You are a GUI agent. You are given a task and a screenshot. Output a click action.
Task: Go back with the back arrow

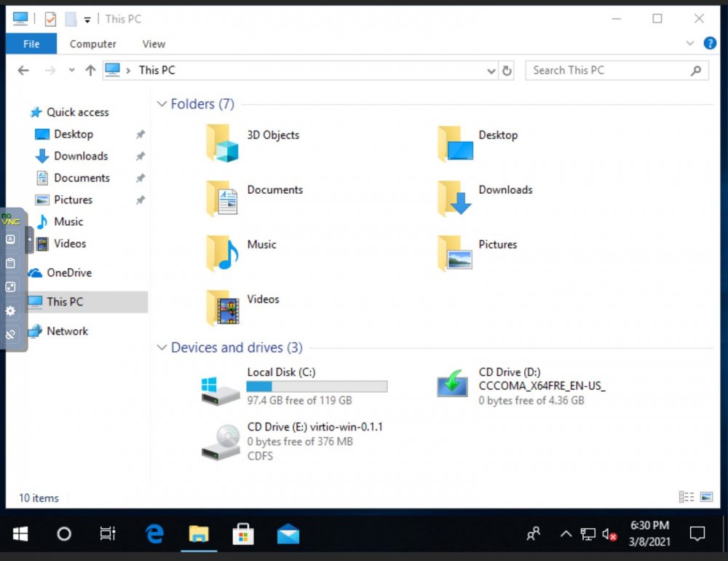click(23, 71)
